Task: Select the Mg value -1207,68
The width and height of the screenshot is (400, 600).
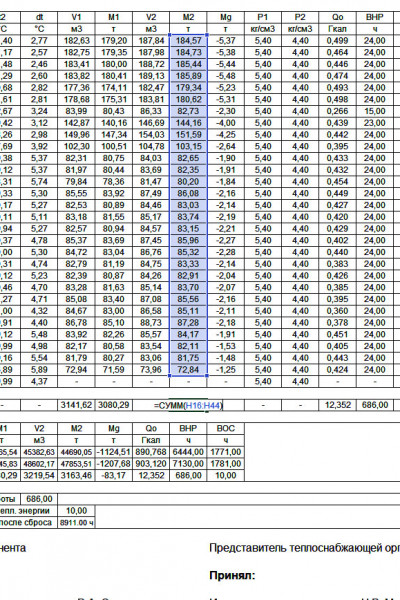Action: pos(114,464)
